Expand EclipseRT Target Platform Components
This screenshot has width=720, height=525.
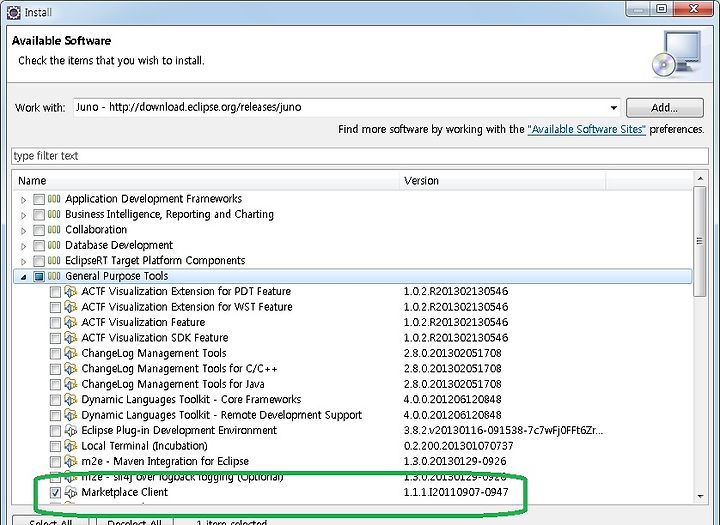pos(23,262)
